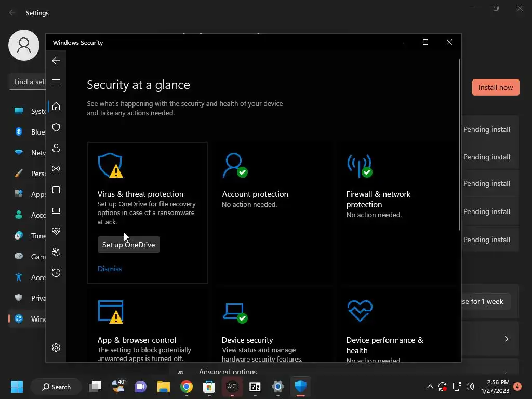532x399 pixels.
Task: Click Install now in Settings window
Action: (x=496, y=87)
